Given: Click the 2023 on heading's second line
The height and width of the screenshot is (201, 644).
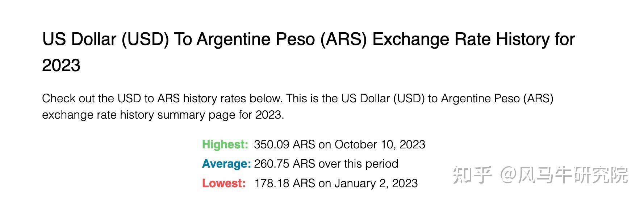Looking at the screenshot, I should [x=61, y=65].
